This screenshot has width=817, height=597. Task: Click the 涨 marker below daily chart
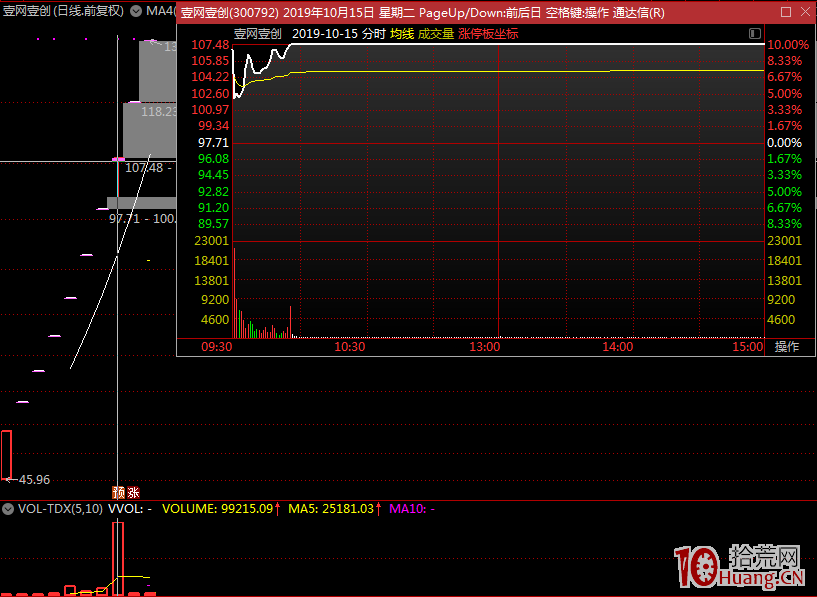133,493
